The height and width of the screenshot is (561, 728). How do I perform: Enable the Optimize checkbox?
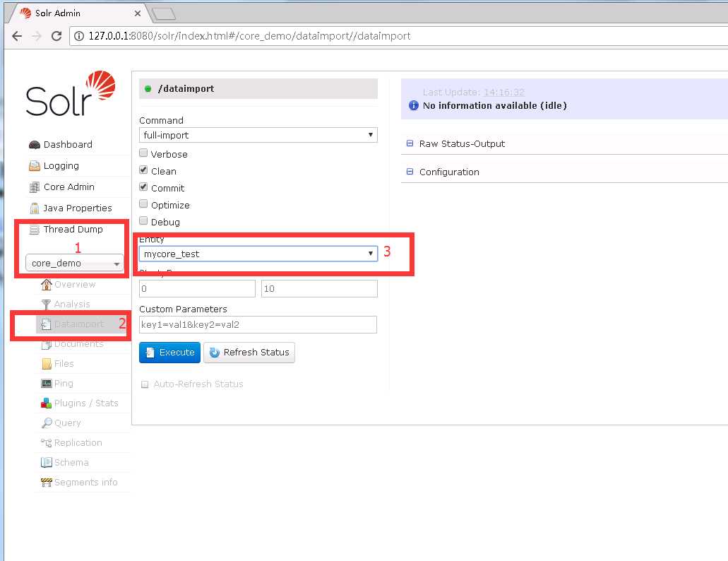(143, 204)
